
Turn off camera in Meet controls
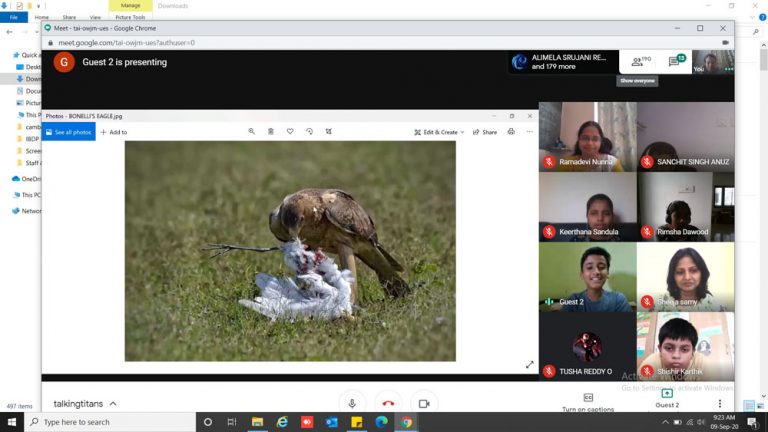[424, 404]
